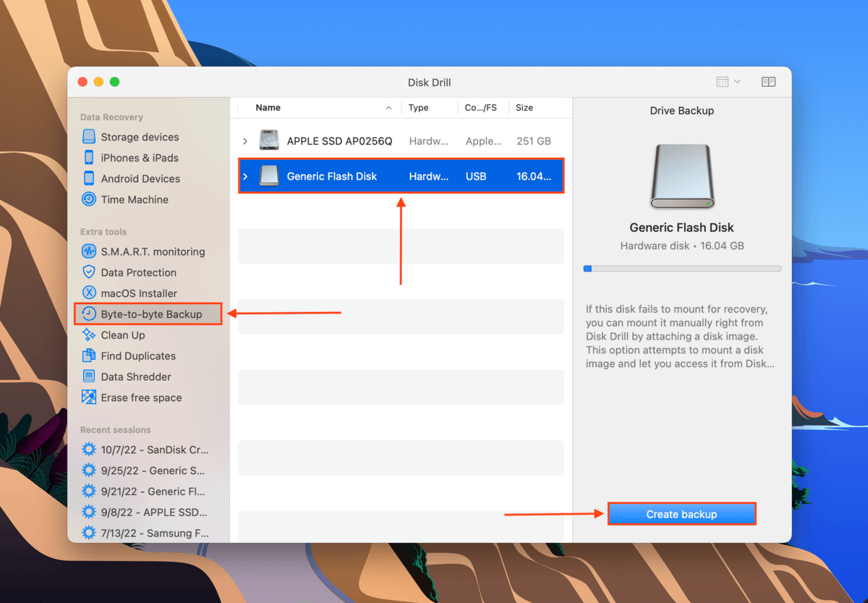The width and height of the screenshot is (868, 603).
Task: Sort by Name column header
Action: coord(268,108)
